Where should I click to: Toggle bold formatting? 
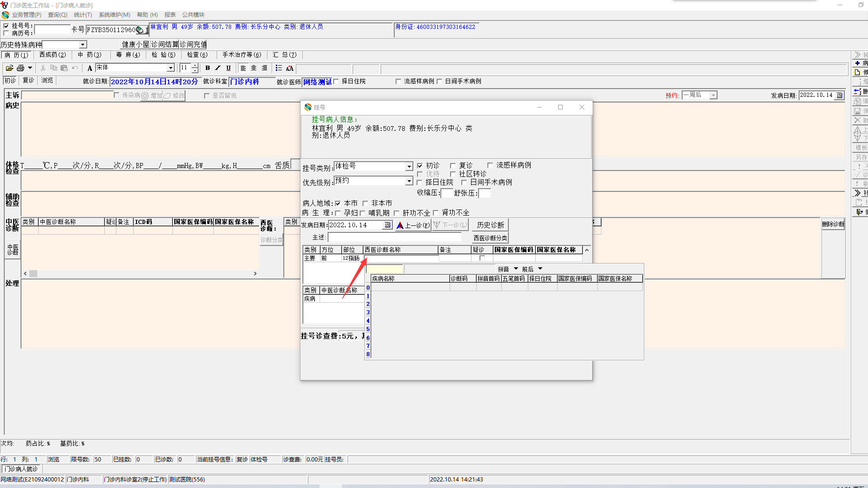pyautogui.click(x=207, y=68)
